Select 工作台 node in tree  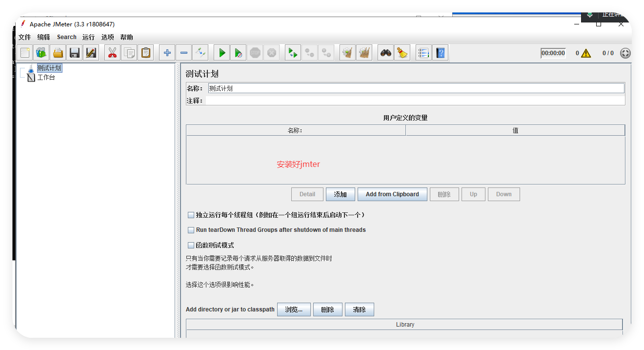[46, 77]
